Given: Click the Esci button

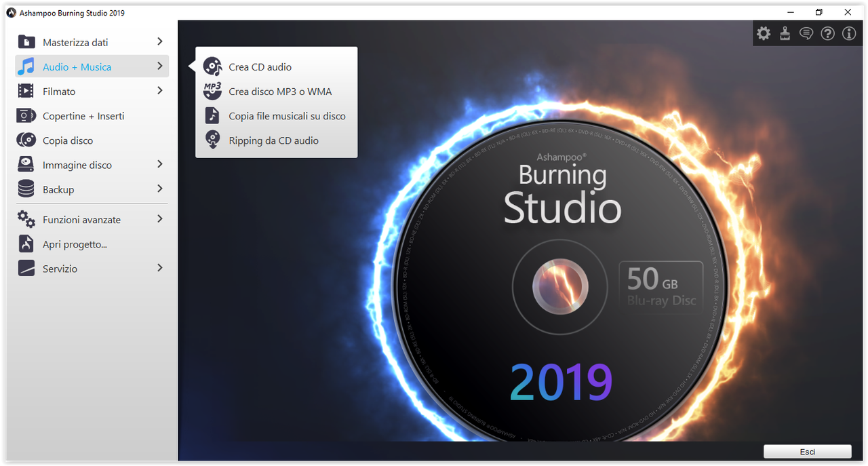Looking at the screenshot, I should 807,452.
